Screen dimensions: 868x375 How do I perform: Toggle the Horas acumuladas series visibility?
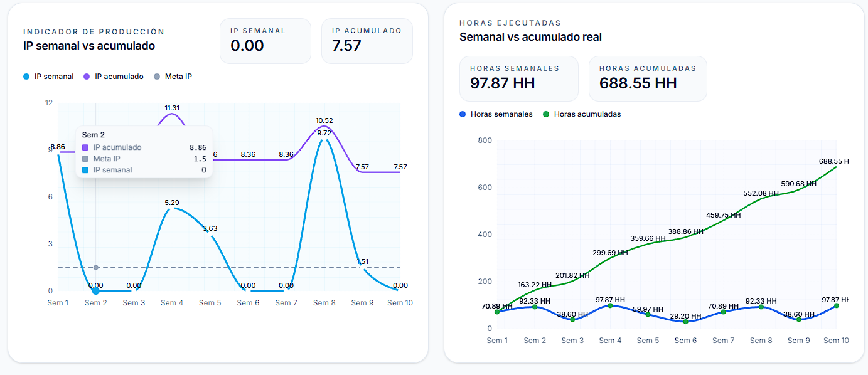[581, 114]
